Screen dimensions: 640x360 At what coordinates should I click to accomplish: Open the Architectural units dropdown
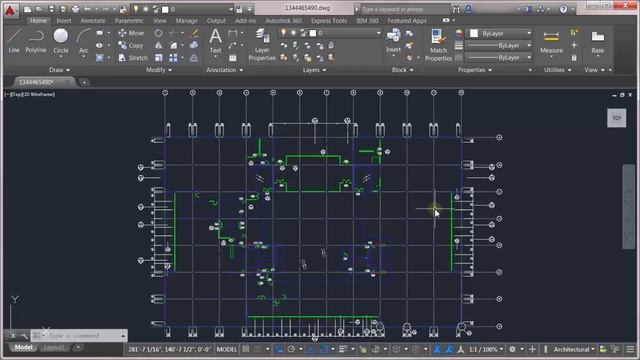point(574,349)
